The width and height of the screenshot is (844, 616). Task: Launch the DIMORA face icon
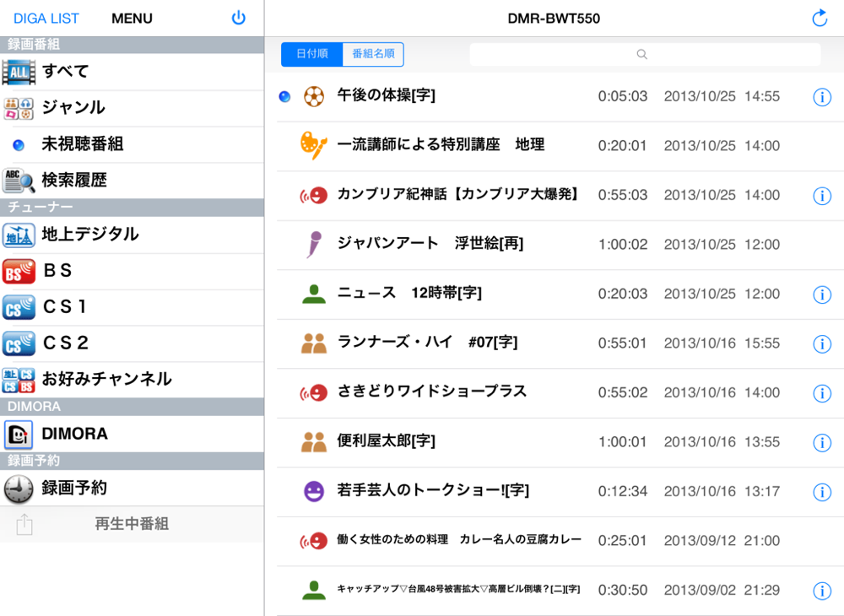point(19,435)
